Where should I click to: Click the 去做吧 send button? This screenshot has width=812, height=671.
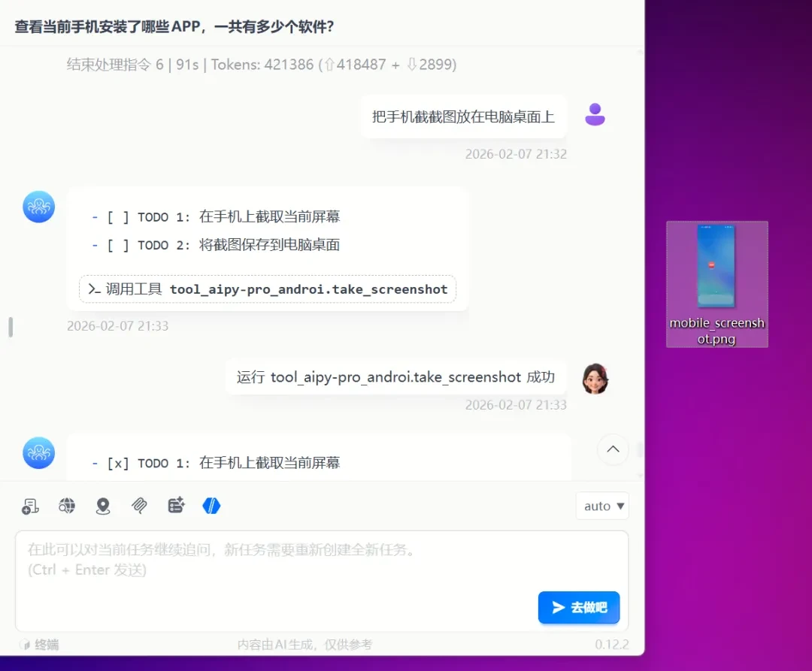(x=579, y=607)
